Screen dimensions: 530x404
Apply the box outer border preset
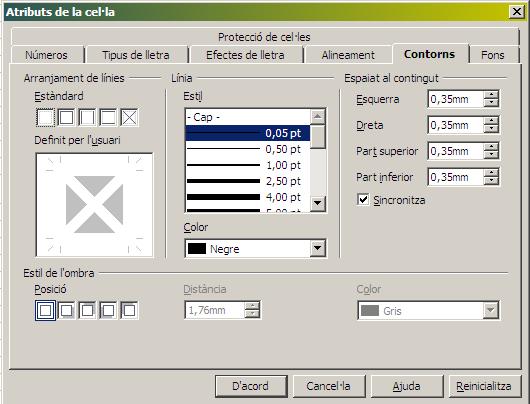(66, 118)
